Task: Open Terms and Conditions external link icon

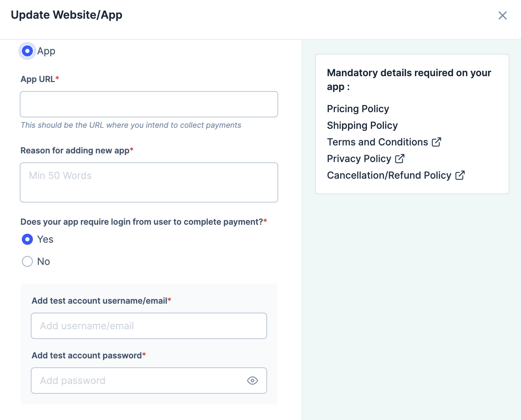Action: [436, 142]
